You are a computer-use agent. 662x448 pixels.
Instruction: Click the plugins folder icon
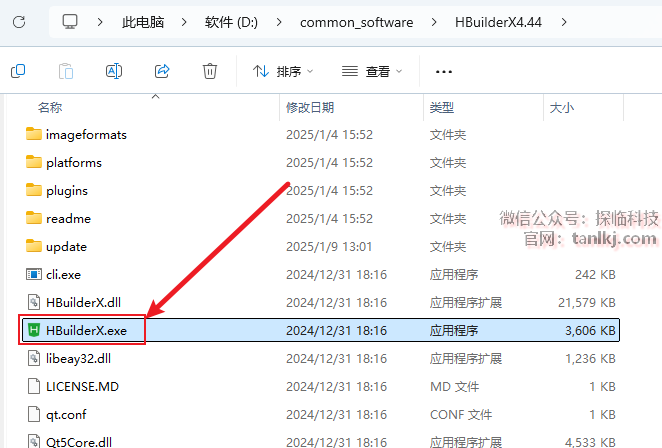[34, 190]
